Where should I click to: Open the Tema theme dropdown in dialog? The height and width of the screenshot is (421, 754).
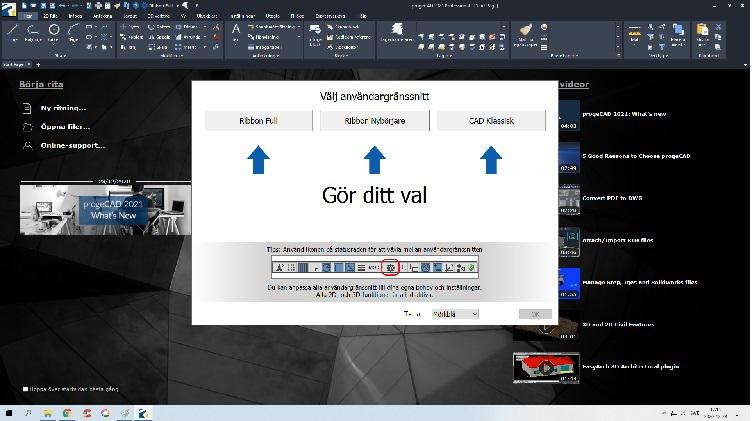[x=455, y=314]
